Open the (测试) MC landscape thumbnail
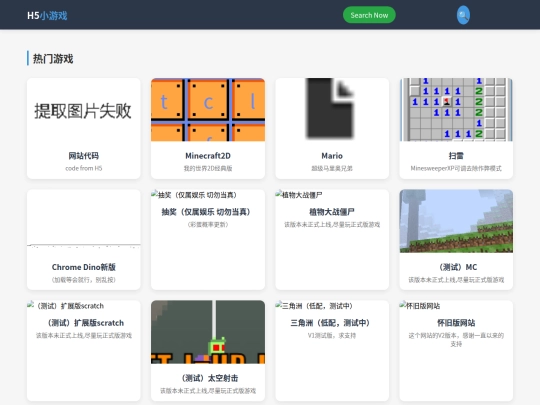Screen dimensions: 540x405 point(456,221)
